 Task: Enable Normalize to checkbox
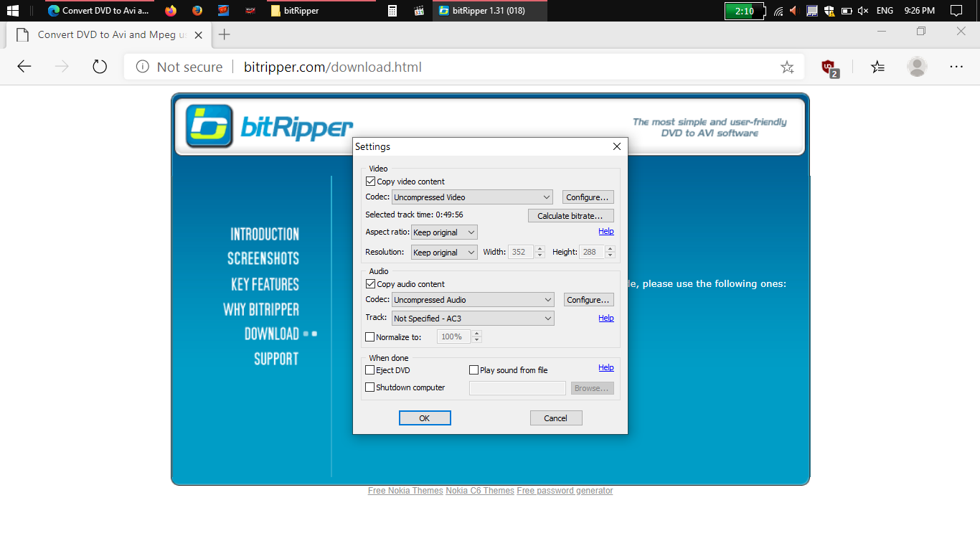click(x=370, y=336)
